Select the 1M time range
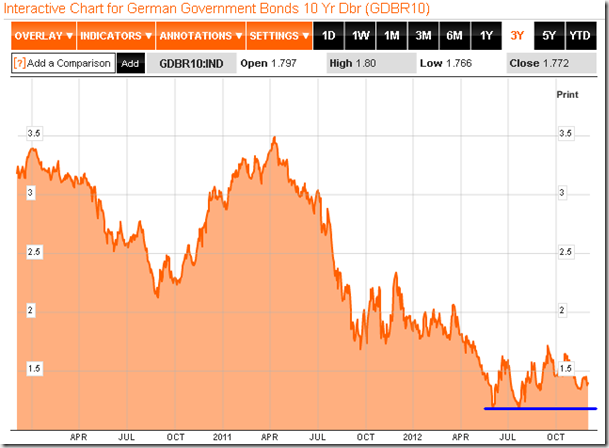609x448 pixels. [391, 36]
